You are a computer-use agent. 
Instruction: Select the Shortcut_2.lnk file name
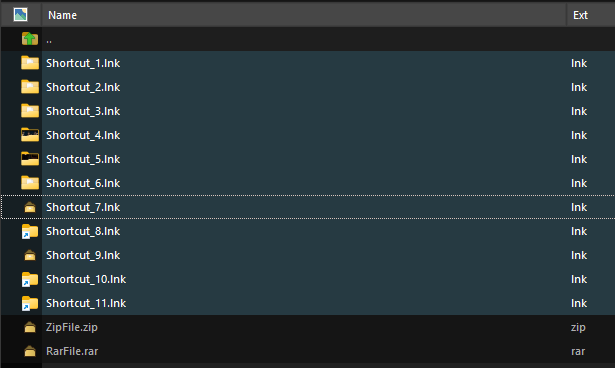[x=83, y=87]
